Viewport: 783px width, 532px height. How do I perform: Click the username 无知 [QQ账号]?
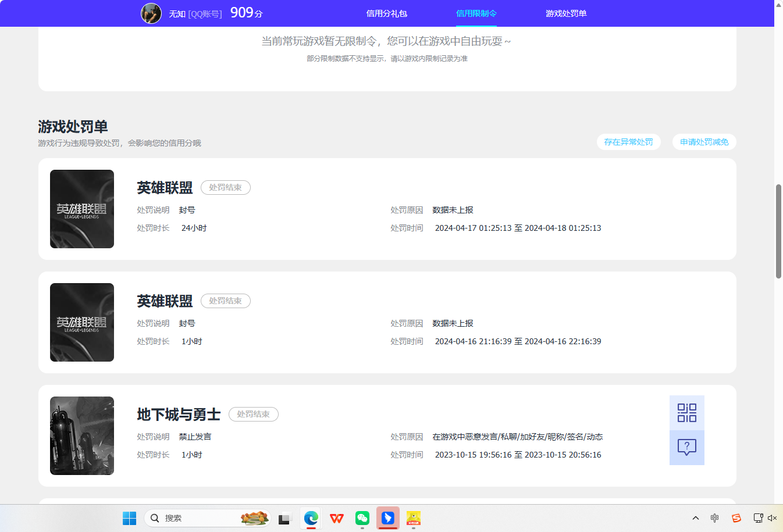195,14
